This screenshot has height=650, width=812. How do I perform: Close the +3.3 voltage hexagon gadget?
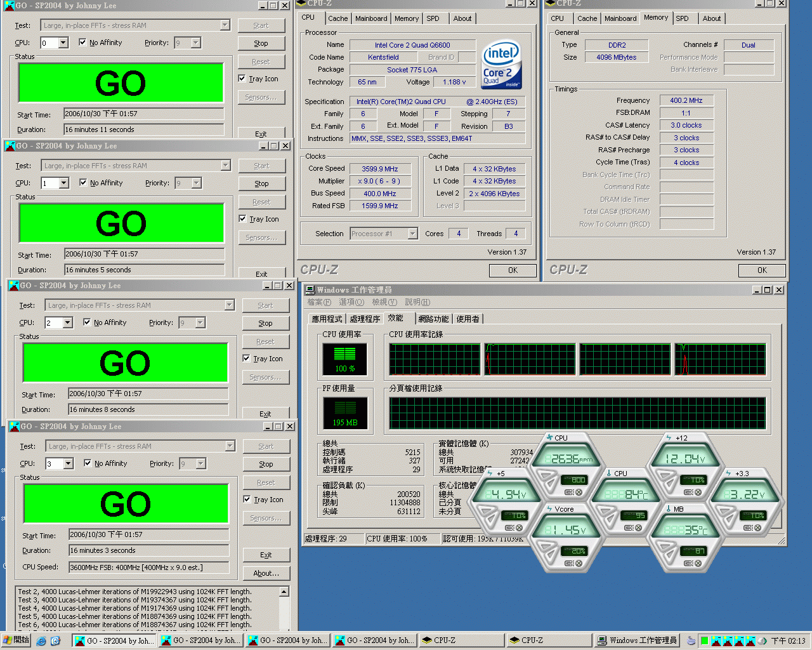pos(757,527)
